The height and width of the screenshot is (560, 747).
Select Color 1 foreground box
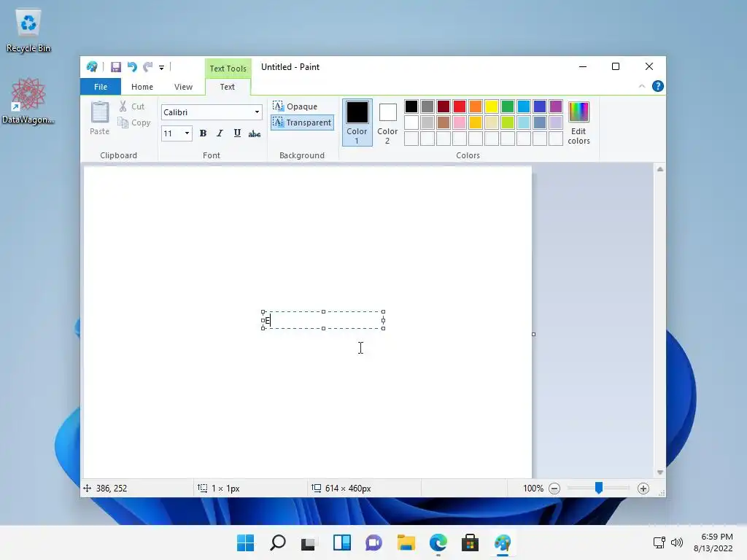pyautogui.click(x=357, y=122)
